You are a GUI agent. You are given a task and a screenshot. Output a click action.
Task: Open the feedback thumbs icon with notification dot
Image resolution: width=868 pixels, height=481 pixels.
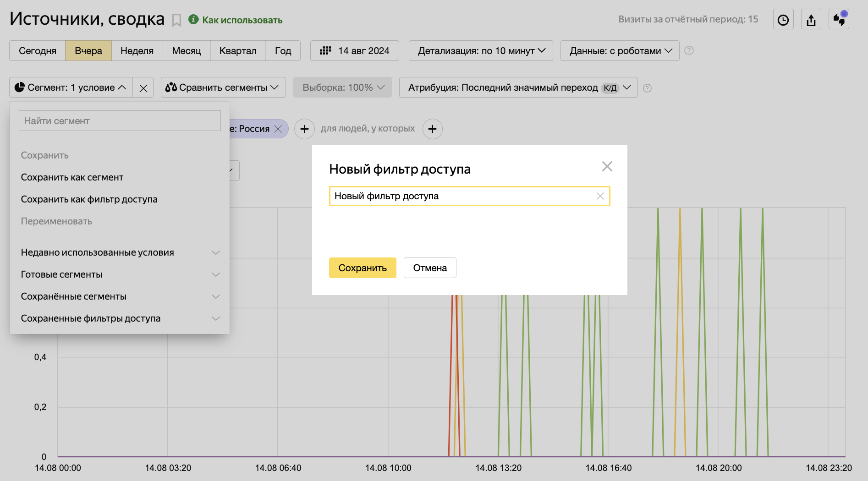click(x=839, y=20)
